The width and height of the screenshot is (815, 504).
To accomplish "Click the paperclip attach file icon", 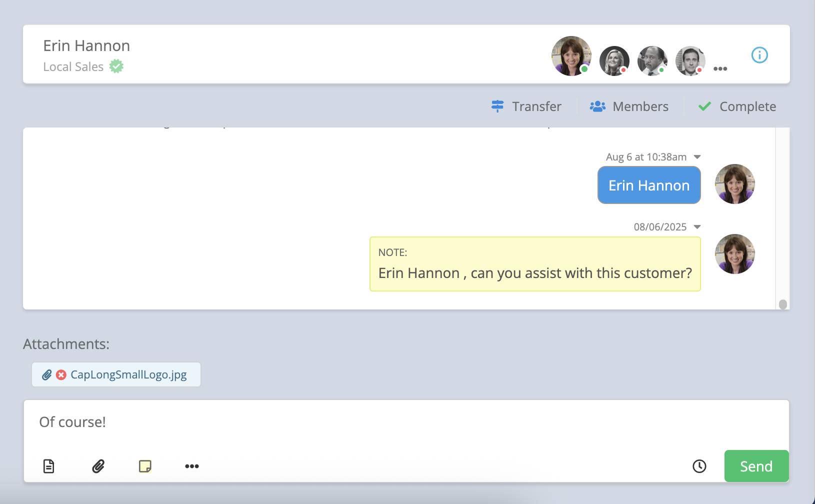I will click(x=98, y=466).
